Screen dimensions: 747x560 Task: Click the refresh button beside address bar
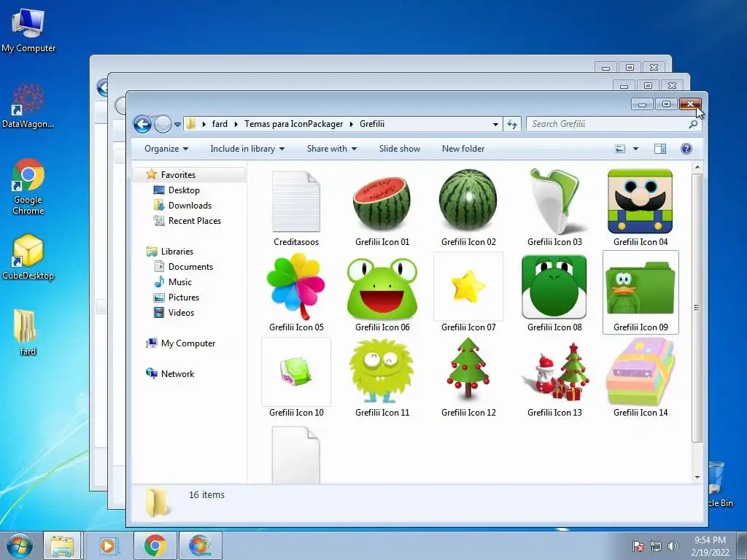(512, 124)
